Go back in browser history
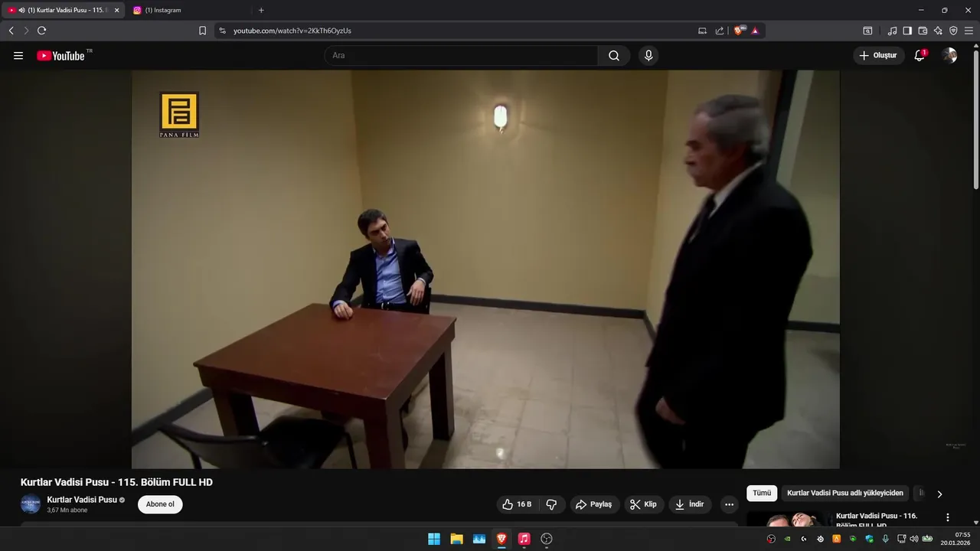This screenshot has height=551, width=980. coord(11,31)
